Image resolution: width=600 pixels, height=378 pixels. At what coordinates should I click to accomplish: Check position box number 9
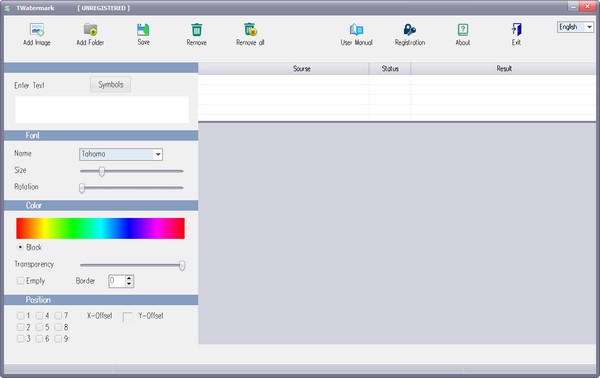[x=58, y=339]
